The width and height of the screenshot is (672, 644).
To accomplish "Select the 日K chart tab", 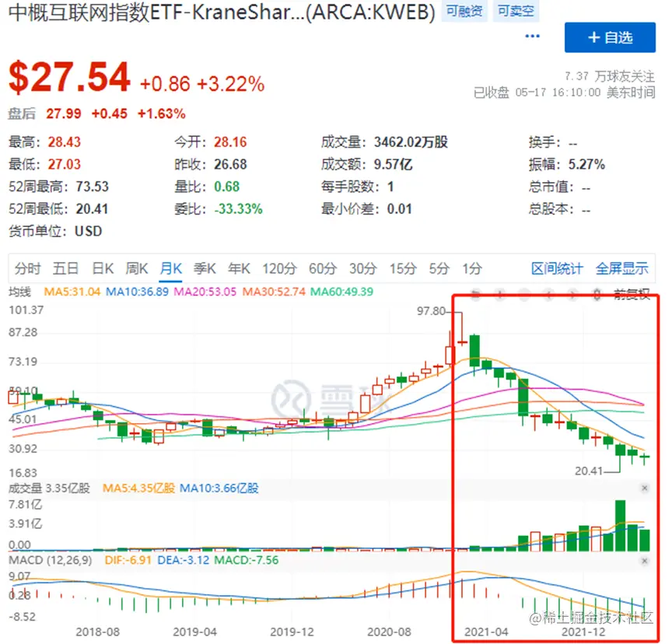I will pos(103,268).
